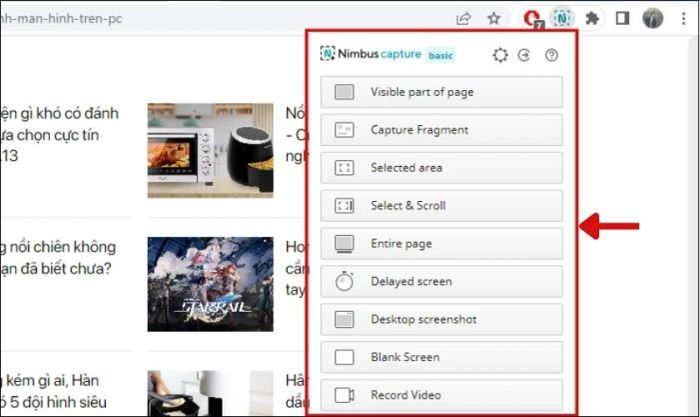Start a Delayed screen capture

[x=442, y=282]
